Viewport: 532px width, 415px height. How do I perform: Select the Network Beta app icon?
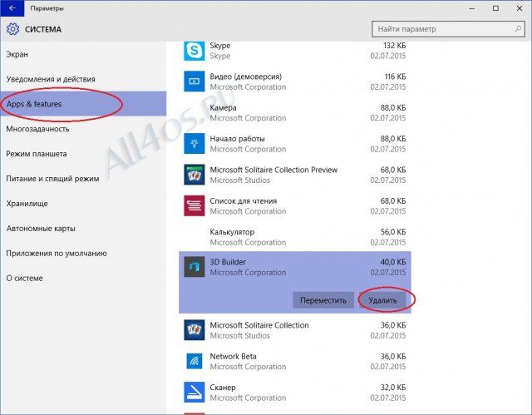click(194, 361)
